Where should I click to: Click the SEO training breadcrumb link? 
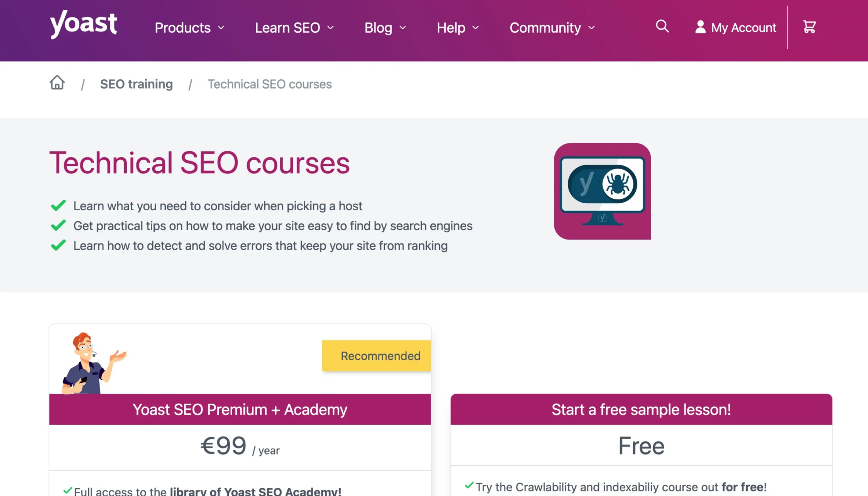136,84
